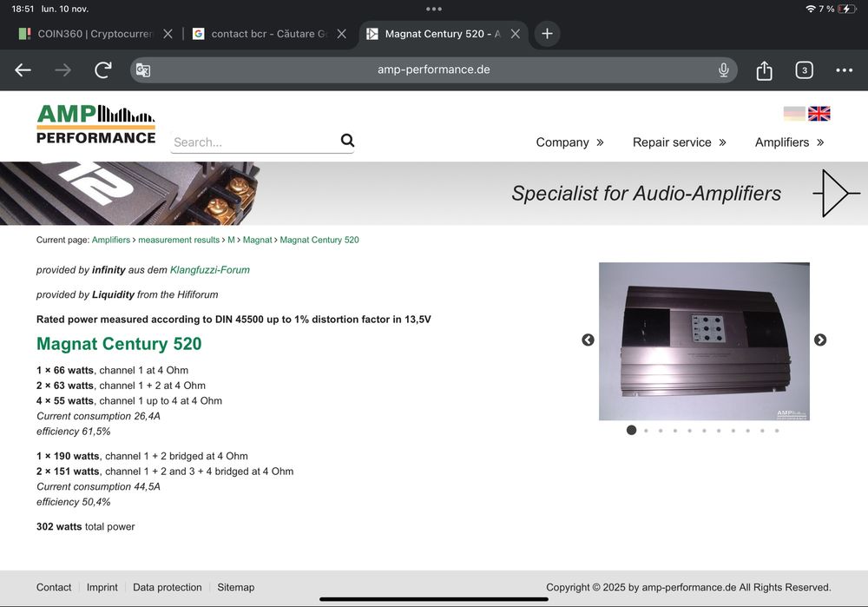
Task: Click the Magnat Century 520 heading
Action: (x=119, y=344)
